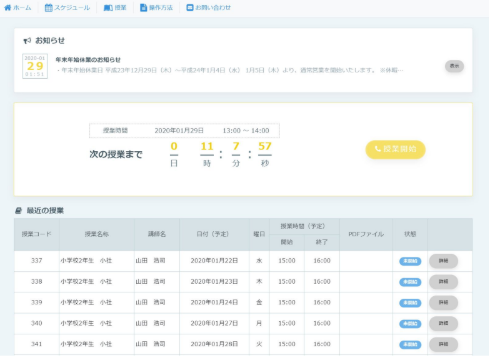Image resolution: width=489 pixels, height=360 pixels.
Task: Click the 授業時間 label in the dashed box
Action: [x=115, y=131]
